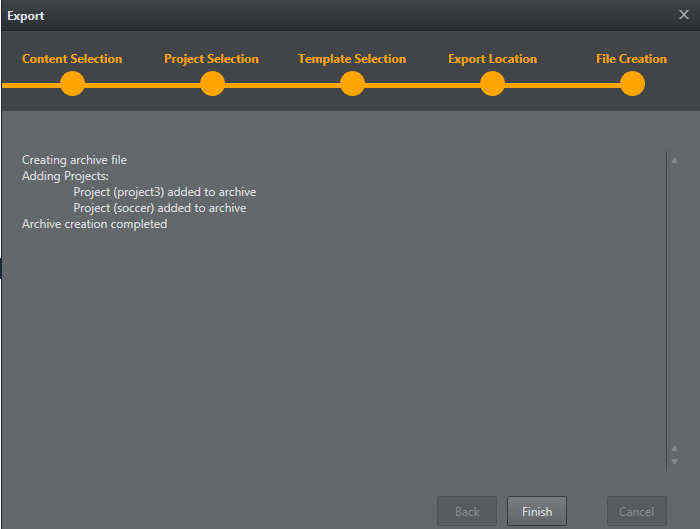Click the Back button
This screenshot has width=700, height=529.
click(467, 511)
